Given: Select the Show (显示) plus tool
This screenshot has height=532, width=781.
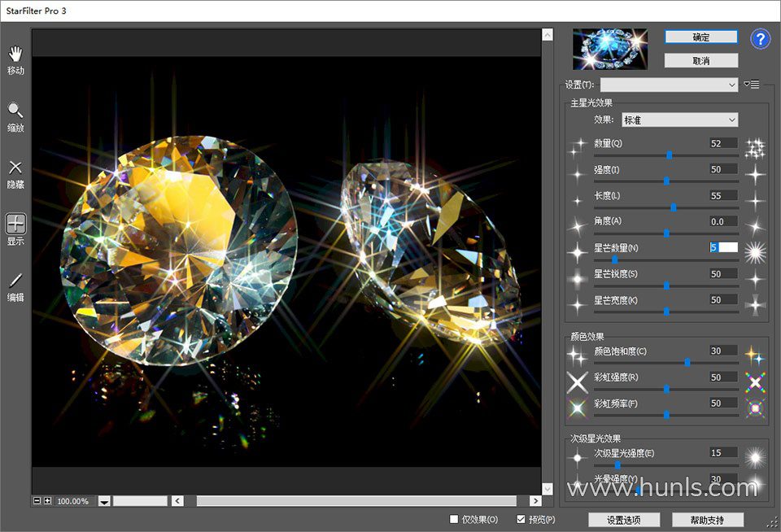Looking at the screenshot, I should [x=15, y=230].
